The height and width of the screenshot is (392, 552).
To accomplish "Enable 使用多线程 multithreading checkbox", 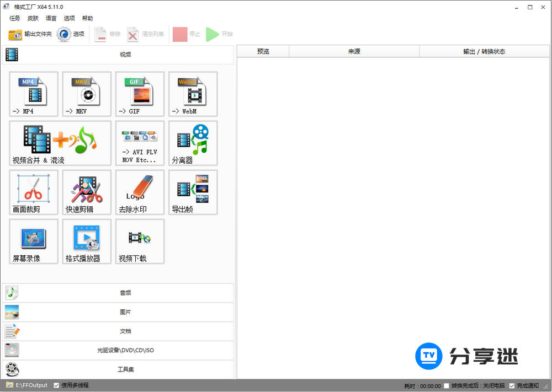I will (x=55, y=385).
